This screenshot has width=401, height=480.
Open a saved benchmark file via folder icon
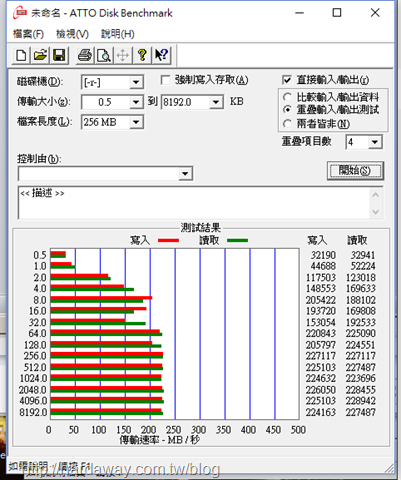click(x=40, y=55)
